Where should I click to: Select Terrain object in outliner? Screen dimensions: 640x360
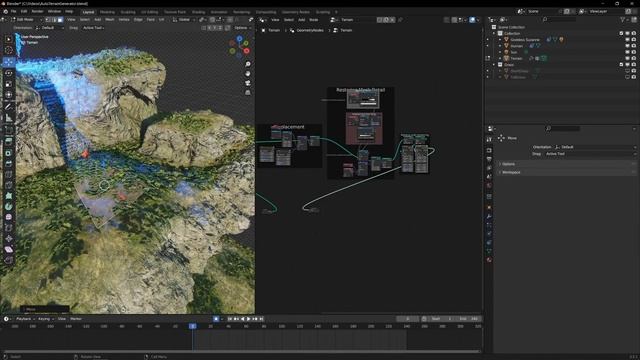coord(516,58)
